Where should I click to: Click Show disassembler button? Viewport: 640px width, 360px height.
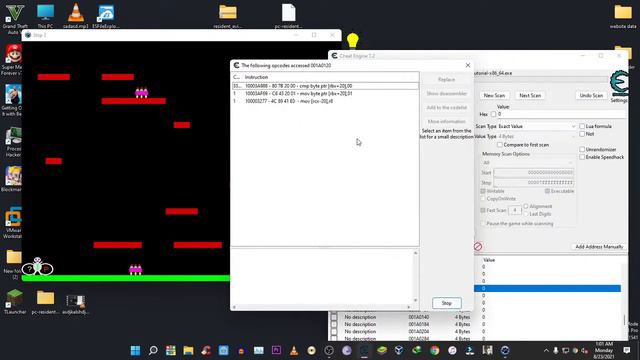coord(447,93)
